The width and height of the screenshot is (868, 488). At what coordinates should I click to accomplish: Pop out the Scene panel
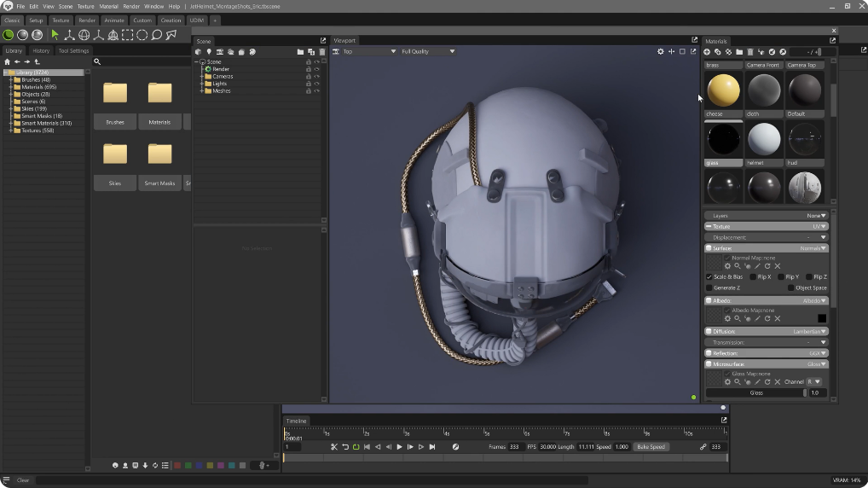coord(323,41)
